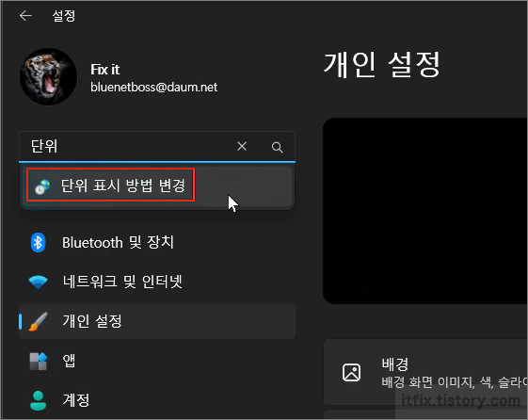Open the 배경 background settings card
528x420 pixels.
tap(425, 372)
